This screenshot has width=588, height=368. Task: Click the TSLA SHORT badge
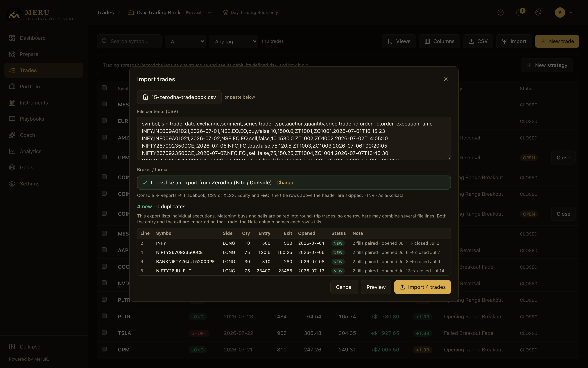point(199,333)
